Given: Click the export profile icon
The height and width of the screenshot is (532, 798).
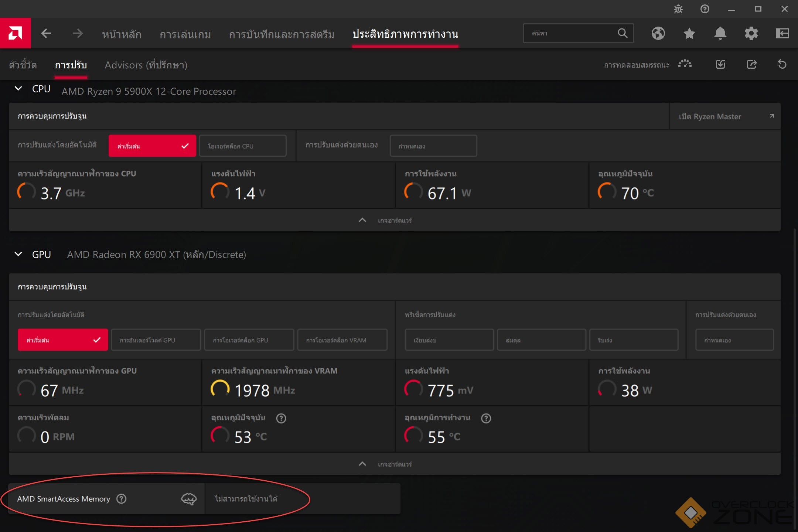Looking at the screenshot, I should point(751,64).
